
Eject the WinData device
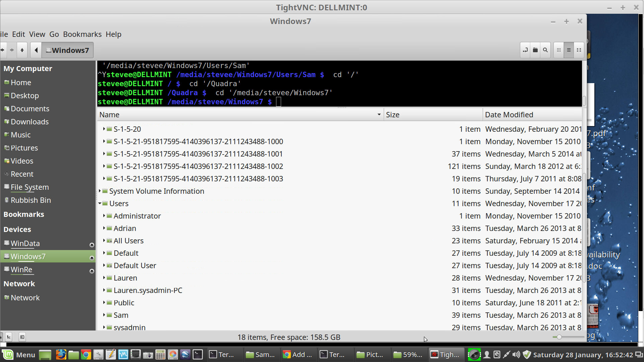pos(92,245)
